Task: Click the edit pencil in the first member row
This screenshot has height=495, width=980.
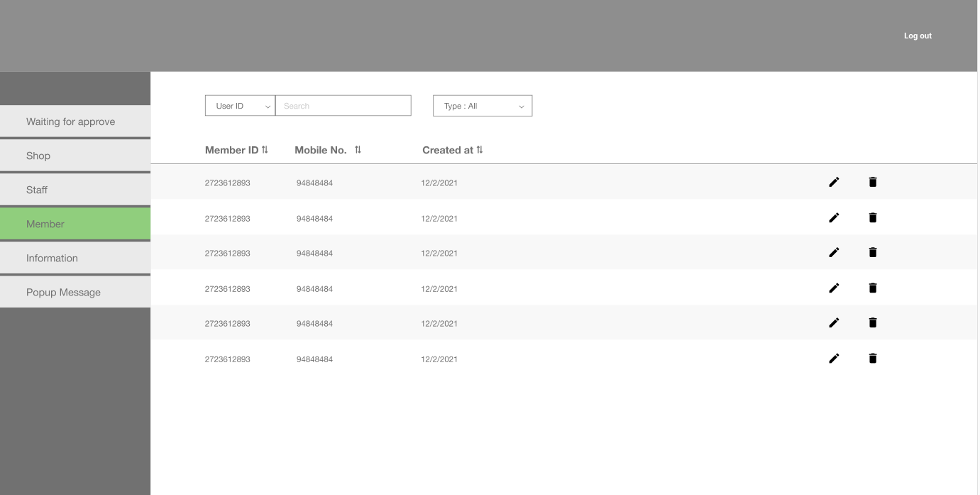Action: click(834, 183)
